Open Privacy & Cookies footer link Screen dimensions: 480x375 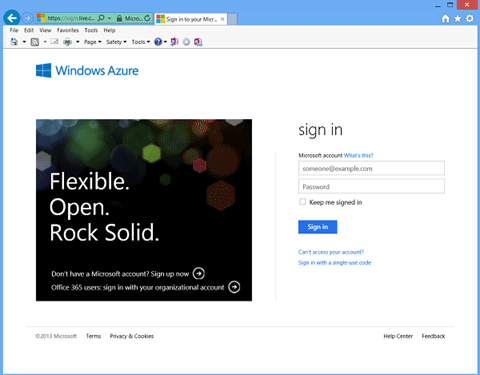point(132,336)
